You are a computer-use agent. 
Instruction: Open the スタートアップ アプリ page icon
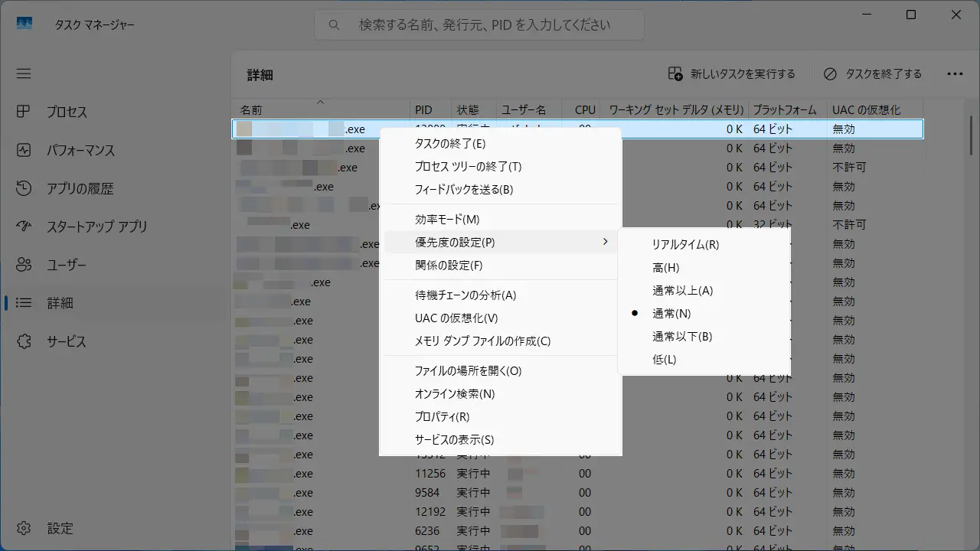coord(24,227)
